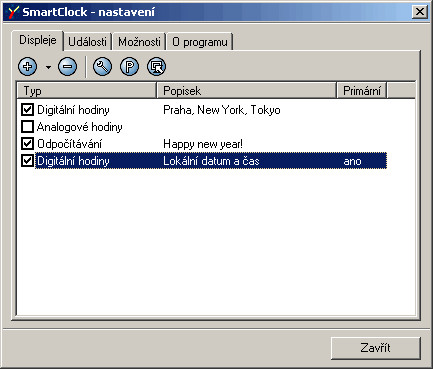This screenshot has height=369, width=433.
Task: Click the Zavřít button
Action: click(376, 348)
